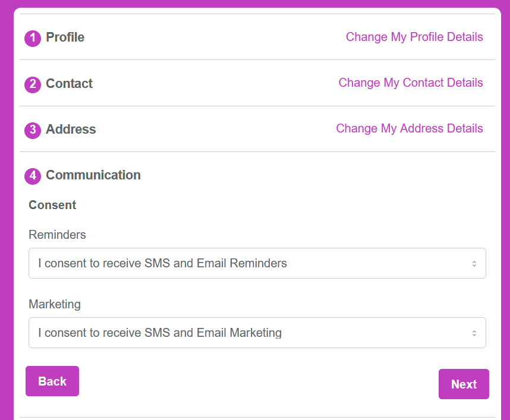Image resolution: width=510 pixels, height=420 pixels.
Task: Click the Reminders dropdown arrow indicator
Action: 474,264
